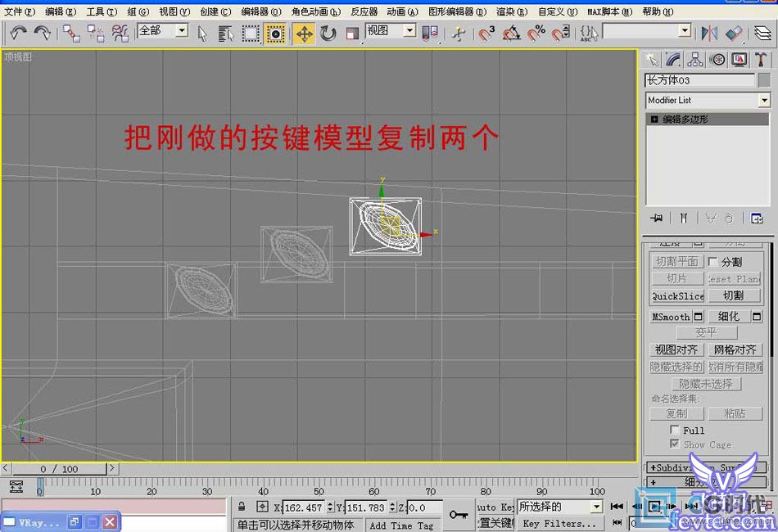778x532 pixels.
Task: Select the Unlink selection tool
Action: (96, 34)
